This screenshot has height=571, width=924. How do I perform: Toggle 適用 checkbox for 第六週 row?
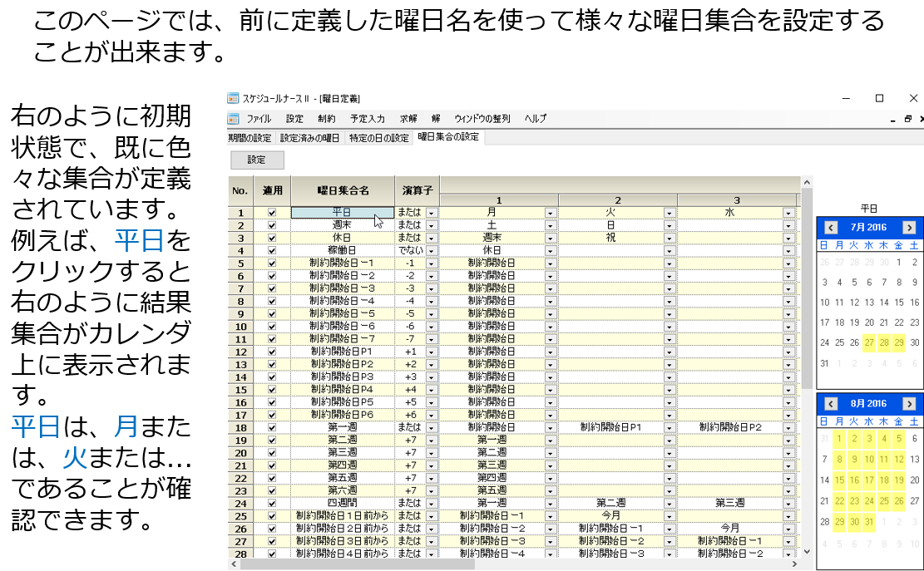tap(272, 491)
